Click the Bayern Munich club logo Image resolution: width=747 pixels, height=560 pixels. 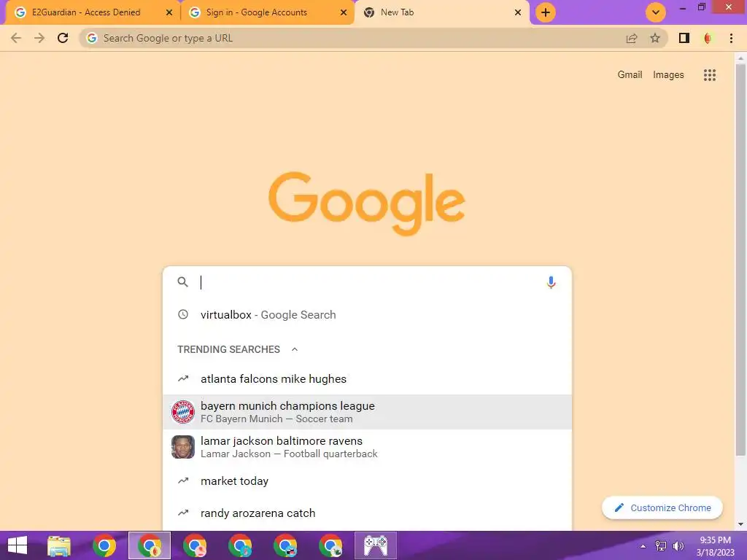click(183, 412)
